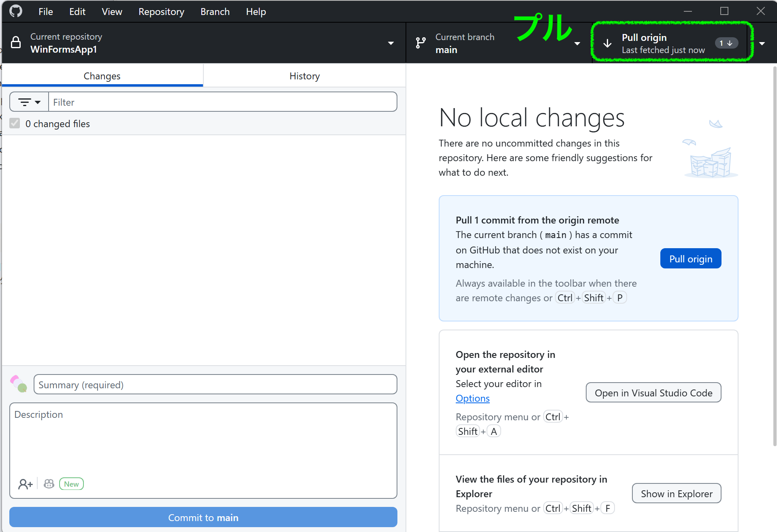Click the green New badge

71,484
